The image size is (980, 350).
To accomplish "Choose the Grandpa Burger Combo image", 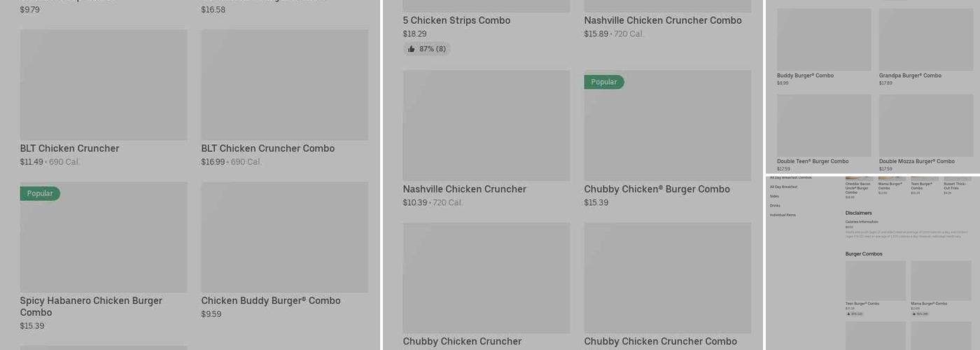I will click(926, 40).
